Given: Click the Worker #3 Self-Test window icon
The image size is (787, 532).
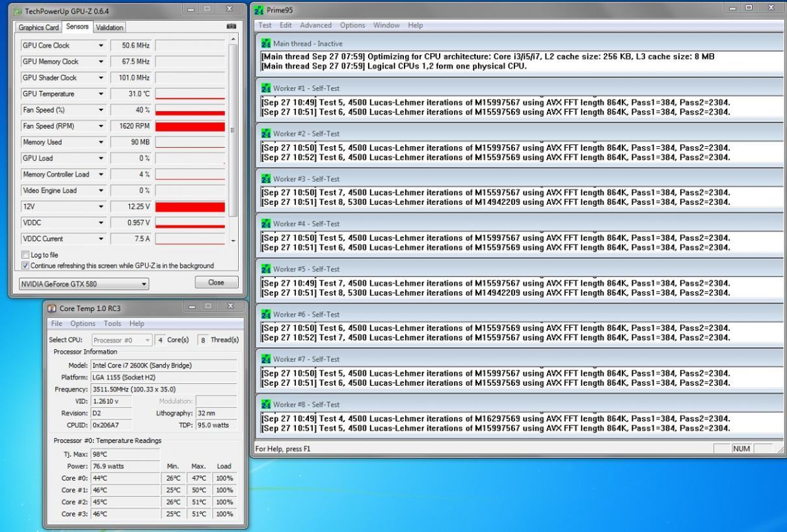Looking at the screenshot, I should coord(266,179).
